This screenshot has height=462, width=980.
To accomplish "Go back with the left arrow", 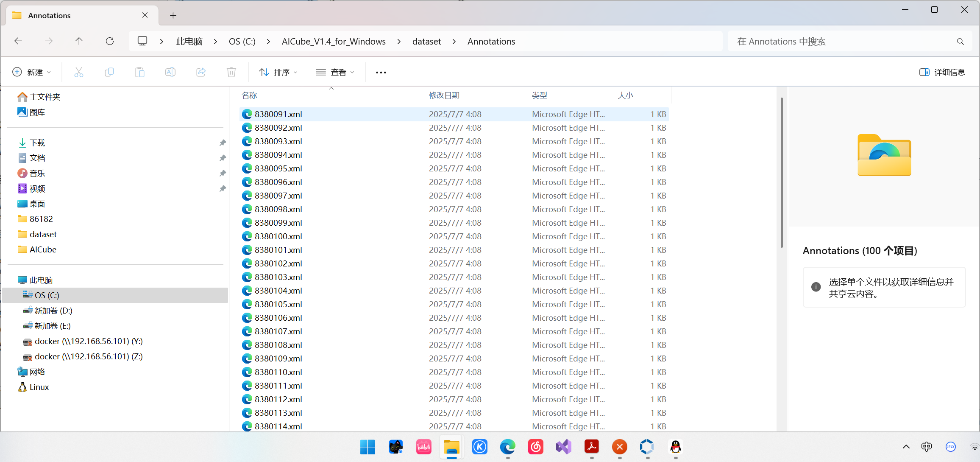I will (x=18, y=41).
